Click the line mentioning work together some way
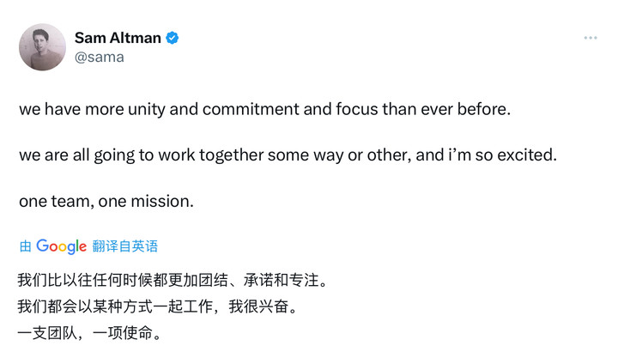This screenshot has height=364, width=618. (288, 155)
